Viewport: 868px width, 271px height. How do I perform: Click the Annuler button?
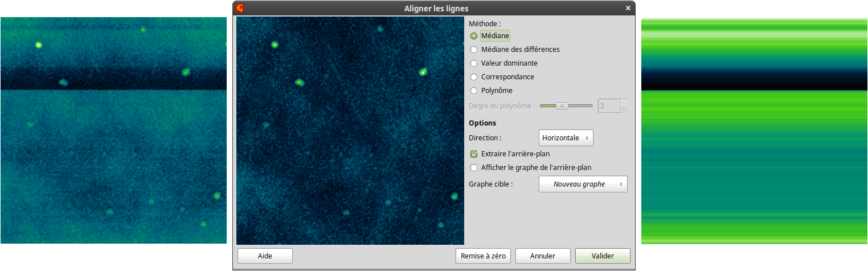[542, 256]
